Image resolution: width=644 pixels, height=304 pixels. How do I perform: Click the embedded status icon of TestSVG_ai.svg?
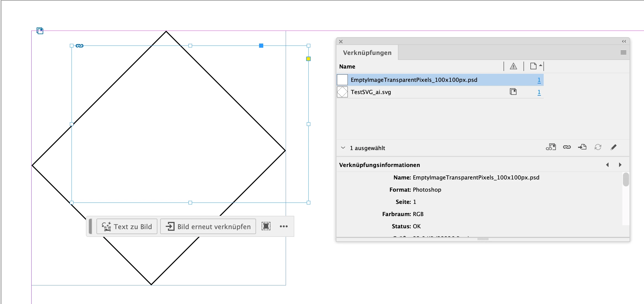(x=513, y=92)
